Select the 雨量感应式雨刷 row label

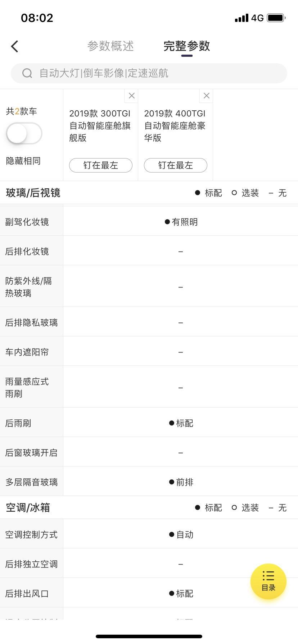27,387
